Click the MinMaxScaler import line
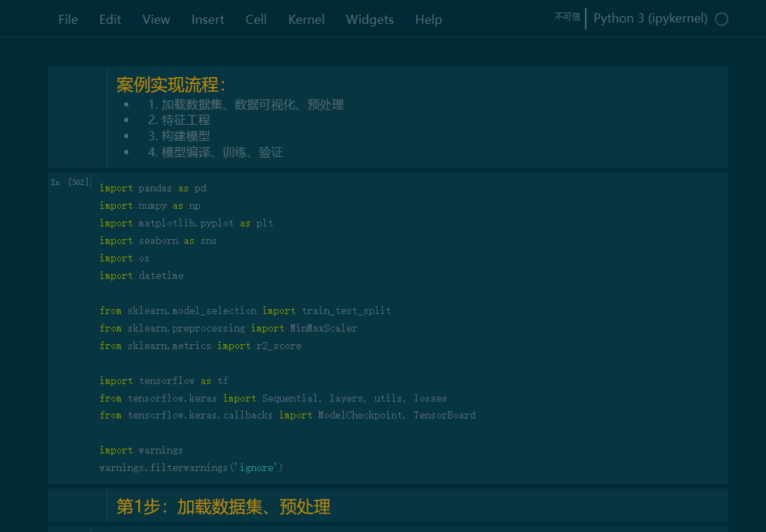 click(x=228, y=329)
